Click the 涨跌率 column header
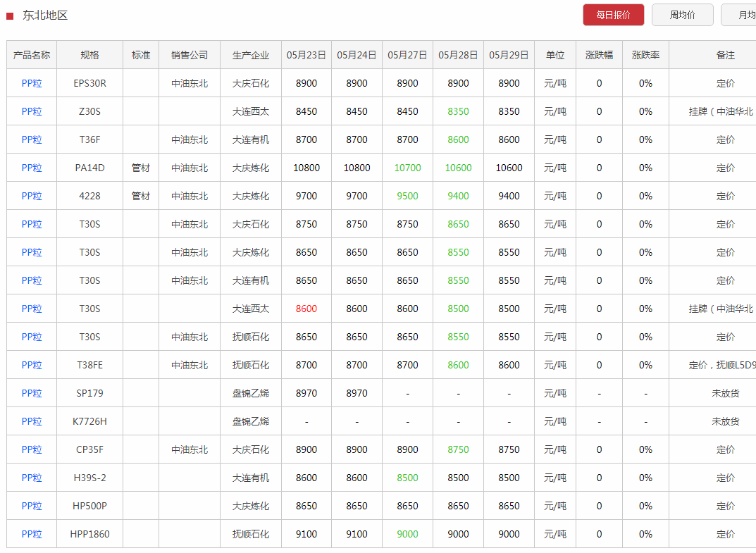 coord(645,55)
